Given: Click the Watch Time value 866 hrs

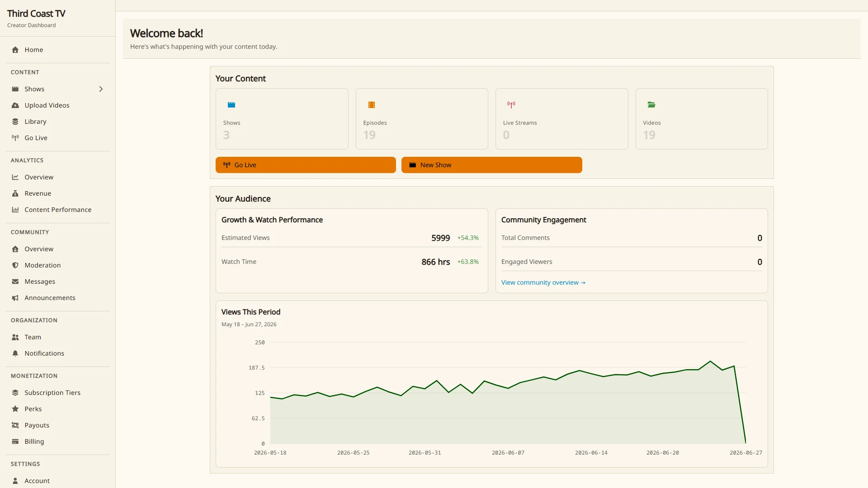Looking at the screenshot, I should click(436, 262).
